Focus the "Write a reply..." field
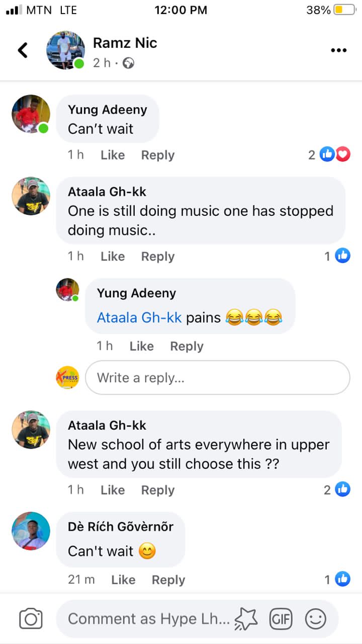Screen dimensions: 362x644 click(217, 377)
